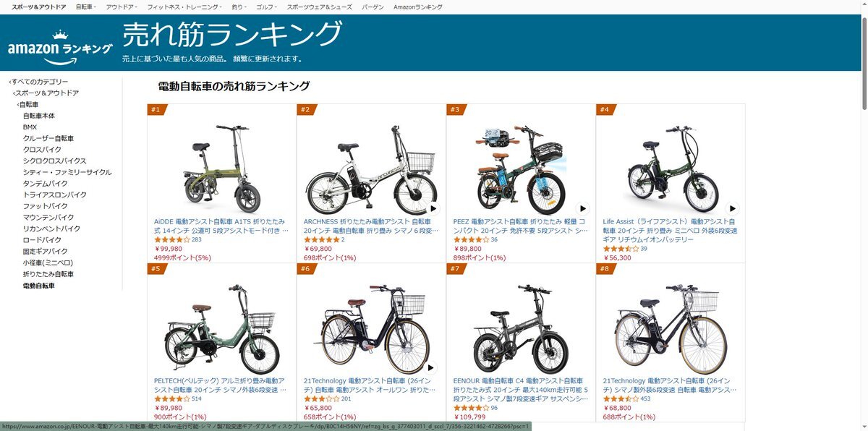Click the page vertical scrollbar
This screenshot has height=431, width=868.
pos(864,217)
